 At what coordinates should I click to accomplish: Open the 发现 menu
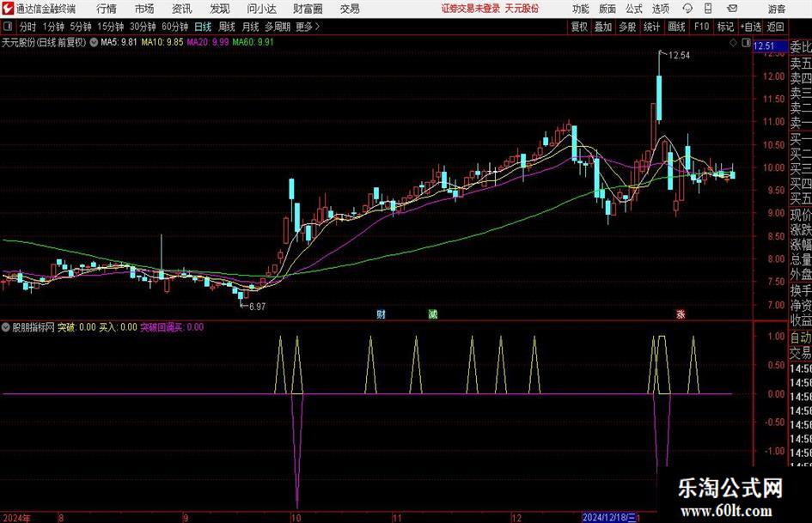click(220, 9)
